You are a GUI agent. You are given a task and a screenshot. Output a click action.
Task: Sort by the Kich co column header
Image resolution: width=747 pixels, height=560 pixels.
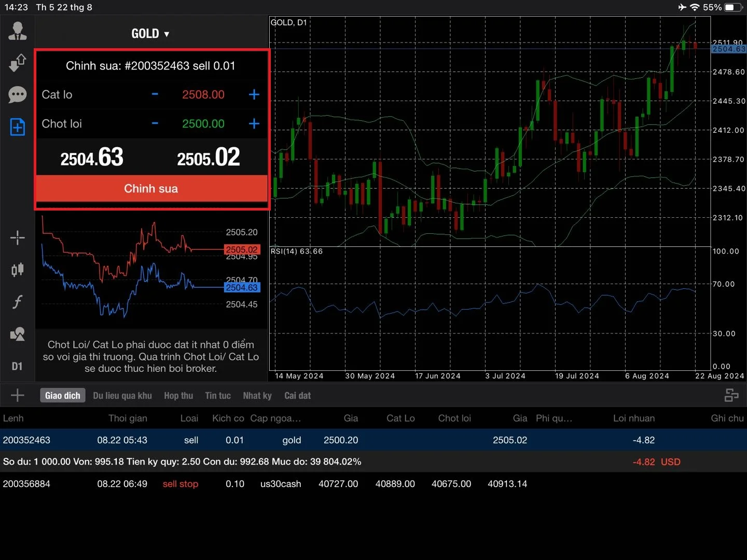point(228,418)
